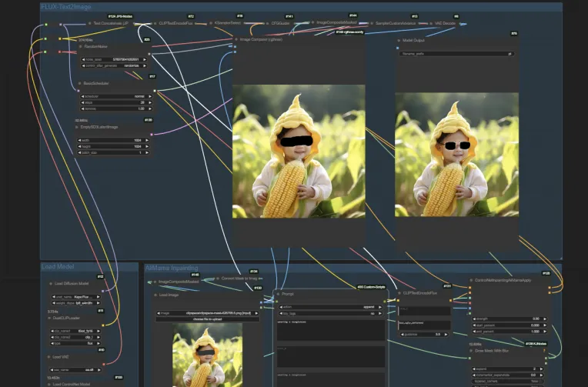
Task: Click the Load Diffusion Model collapse dot
Action: (x=51, y=283)
